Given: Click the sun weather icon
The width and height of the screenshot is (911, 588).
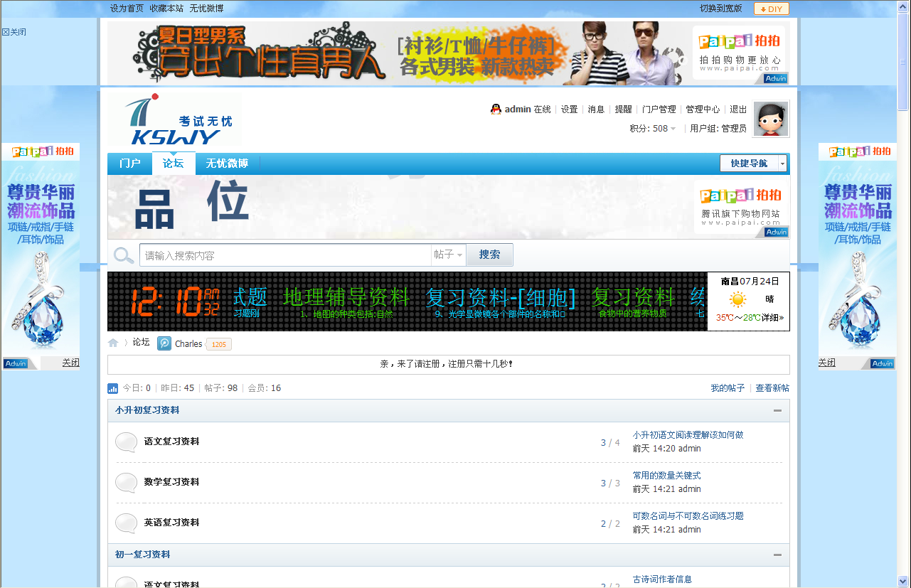Looking at the screenshot, I should (x=738, y=299).
